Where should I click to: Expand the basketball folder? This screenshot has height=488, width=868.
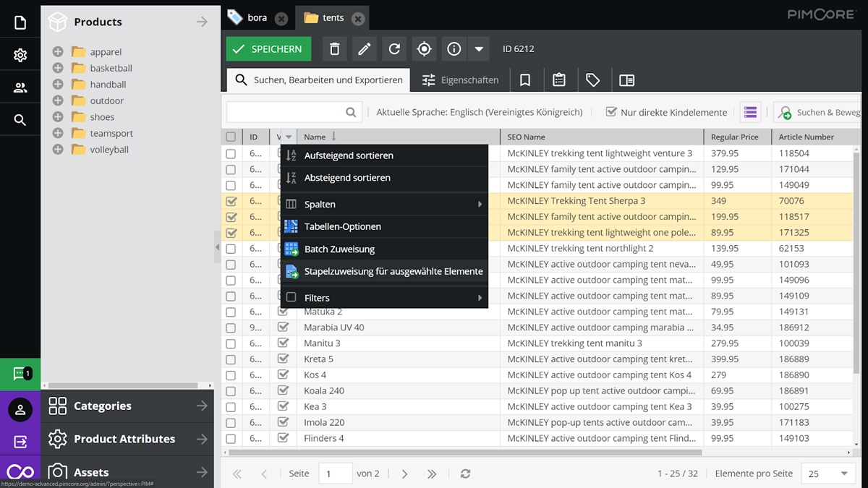pyautogui.click(x=58, y=68)
